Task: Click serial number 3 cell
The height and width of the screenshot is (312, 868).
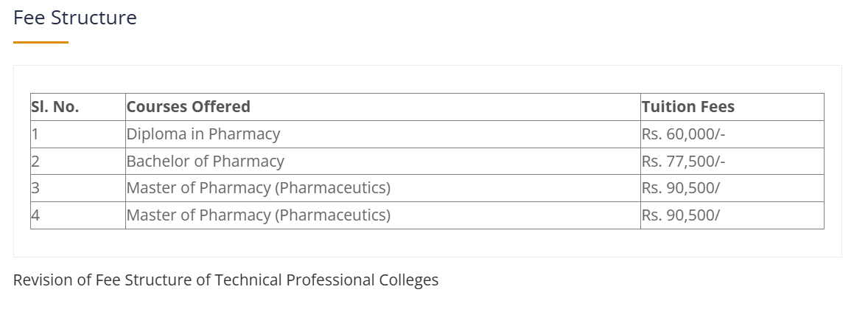Action: pyautogui.click(x=35, y=188)
